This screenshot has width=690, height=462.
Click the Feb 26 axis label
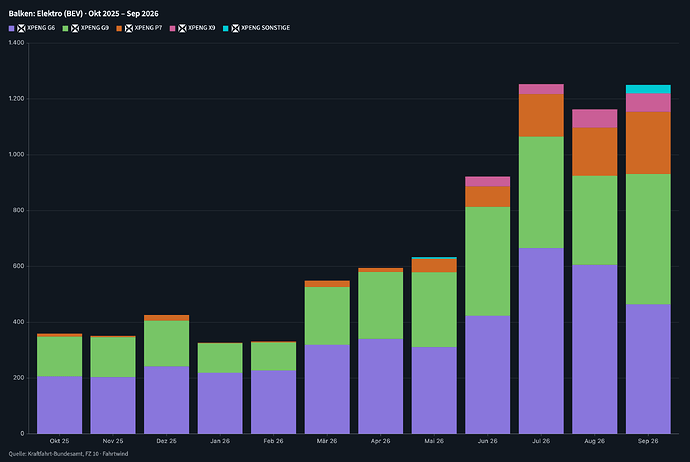click(x=273, y=441)
